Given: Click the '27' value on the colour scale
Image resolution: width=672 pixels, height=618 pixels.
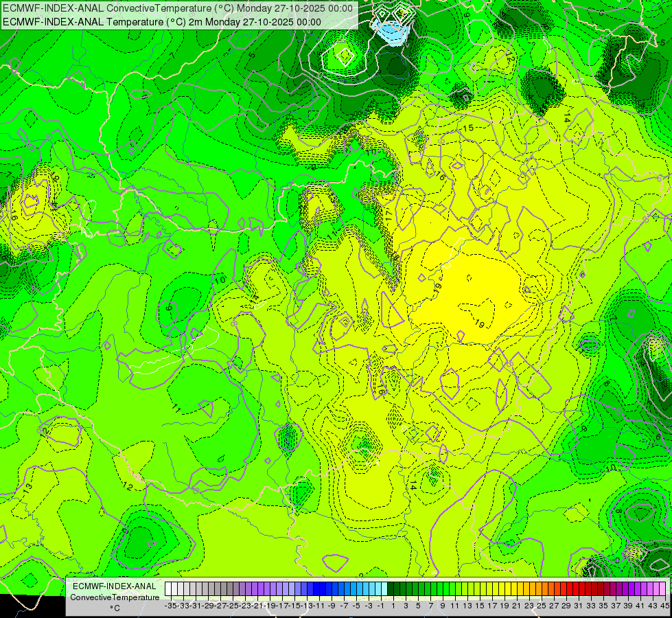Looking at the screenshot, I should (x=554, y=606).
